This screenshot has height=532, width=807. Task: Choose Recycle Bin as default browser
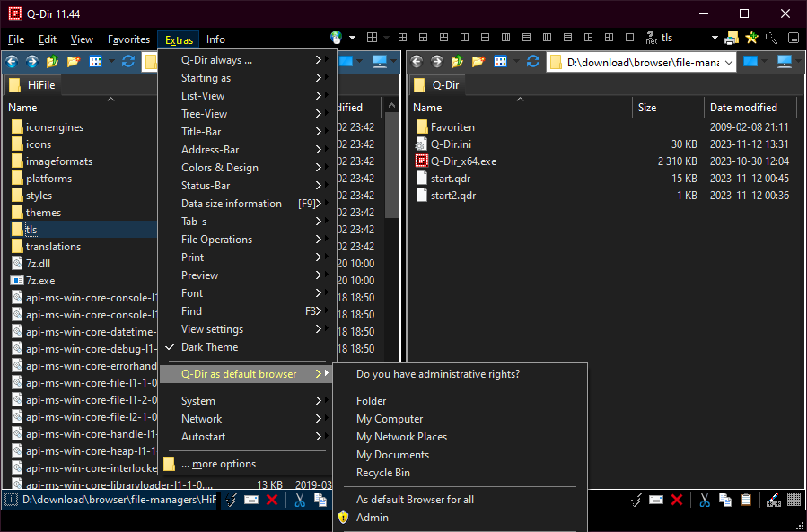383,473
